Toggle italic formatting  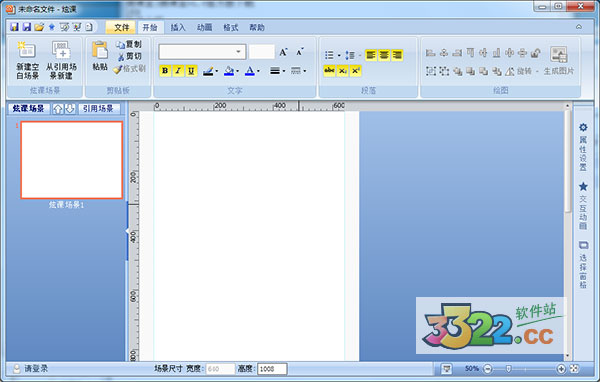tap(178, 71)
